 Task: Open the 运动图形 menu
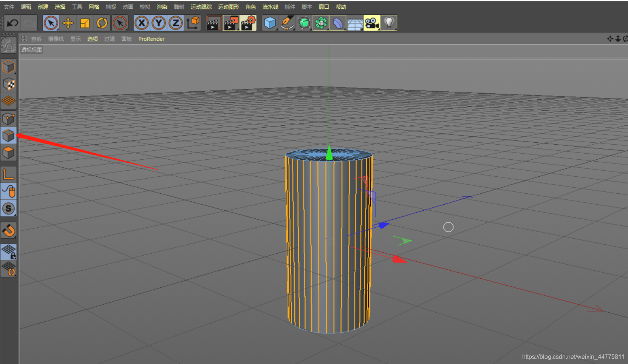(229, 7)
